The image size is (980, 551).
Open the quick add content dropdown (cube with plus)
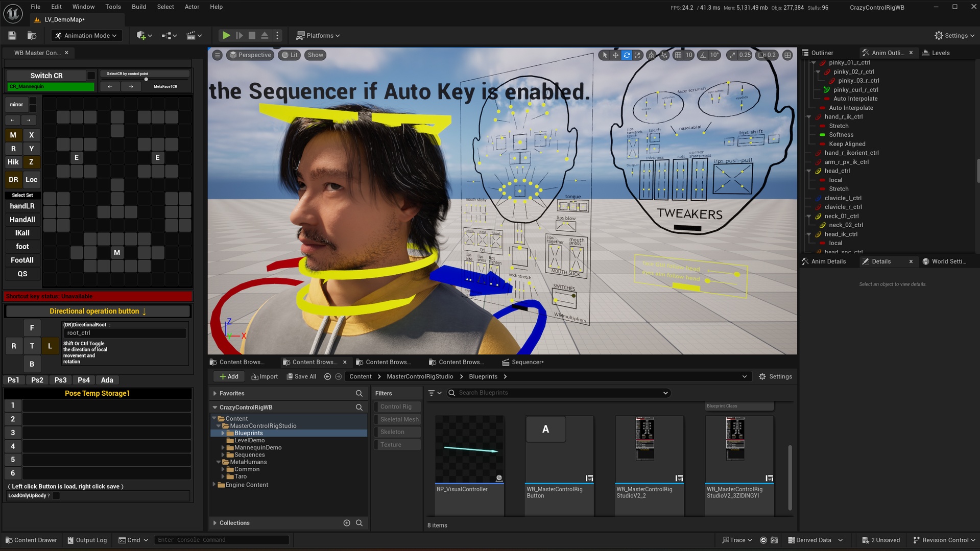pos(145,36)
